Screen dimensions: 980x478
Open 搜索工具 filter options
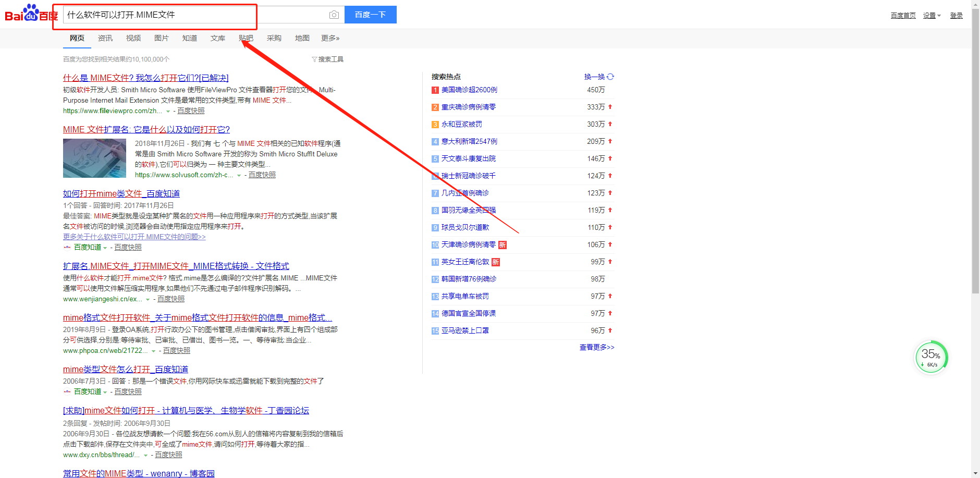point(327,59)
